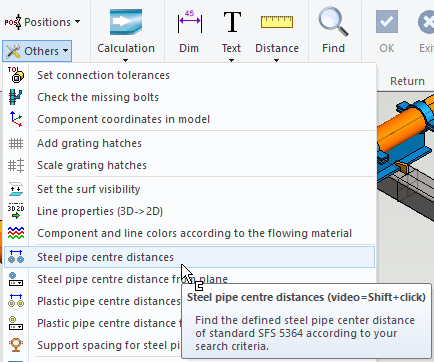The width and height of the screenshot is (434, 362).
Task: Click the Check the missing bolts icon
Action: (16, 97)
